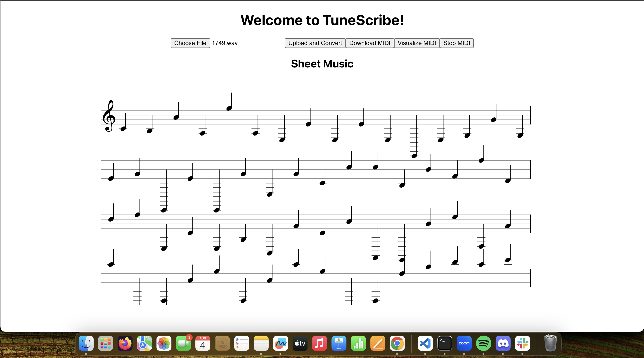Launch Apple Music from dock
Screen dimensions: 644x358
pyautogui.click(x=319, y=343)
